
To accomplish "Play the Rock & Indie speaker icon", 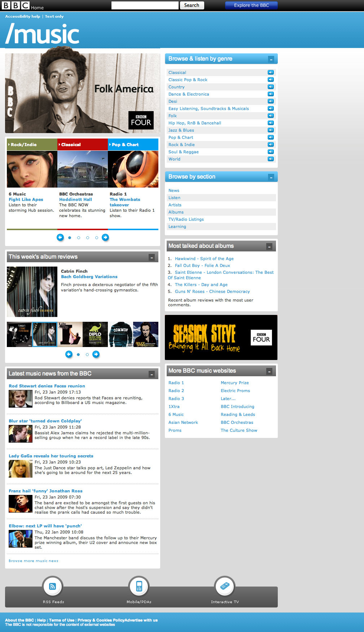I will click(271, 145).
